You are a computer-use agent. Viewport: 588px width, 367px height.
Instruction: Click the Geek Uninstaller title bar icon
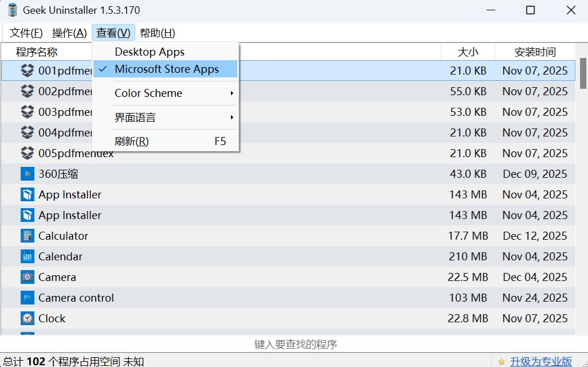tap(13, 10)
